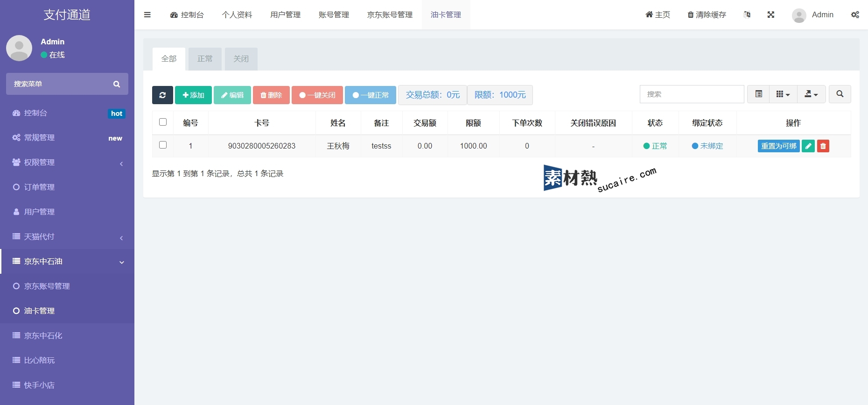Collapse 京东中石油 sidebar menu

pos(67,262)
